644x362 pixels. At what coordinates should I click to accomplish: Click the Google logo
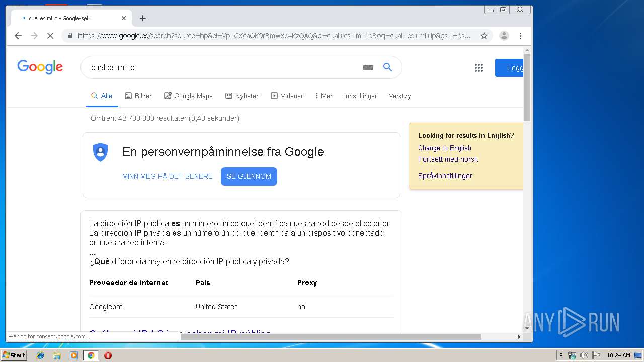coord(40,67)
